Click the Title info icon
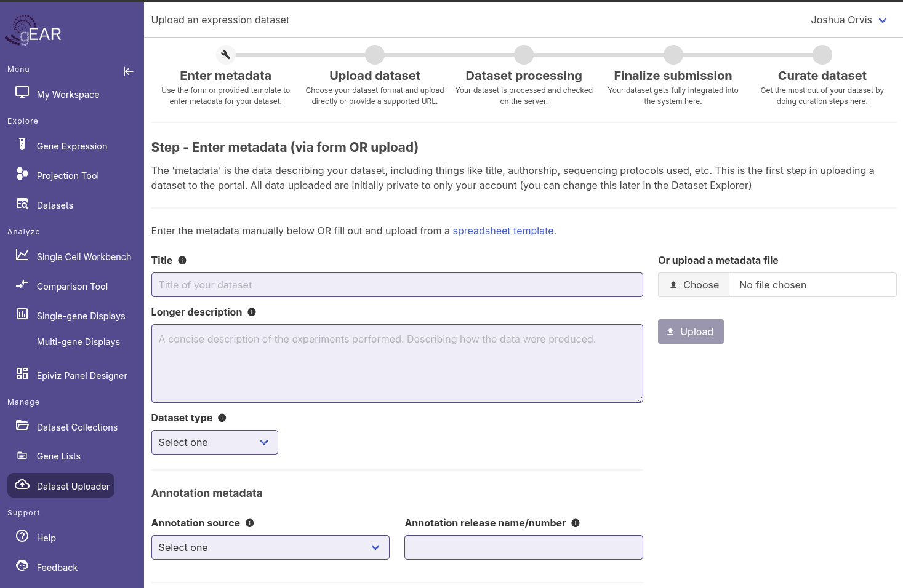The image size is (903, 588). pos(182,260)
